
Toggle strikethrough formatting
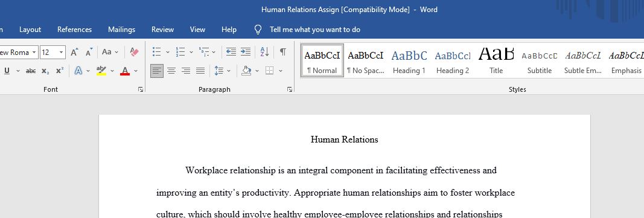pos(31,71)
